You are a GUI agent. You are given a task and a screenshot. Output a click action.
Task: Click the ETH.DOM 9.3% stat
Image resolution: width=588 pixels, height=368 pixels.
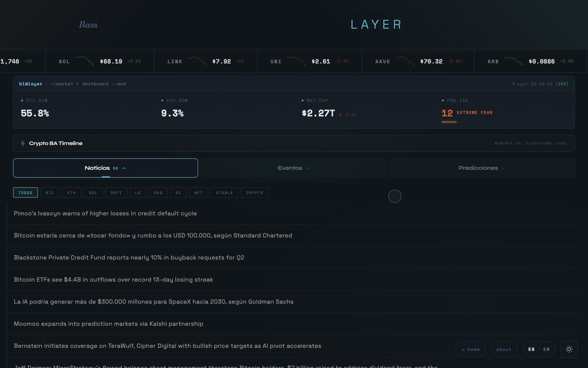[x=172, y=113]
